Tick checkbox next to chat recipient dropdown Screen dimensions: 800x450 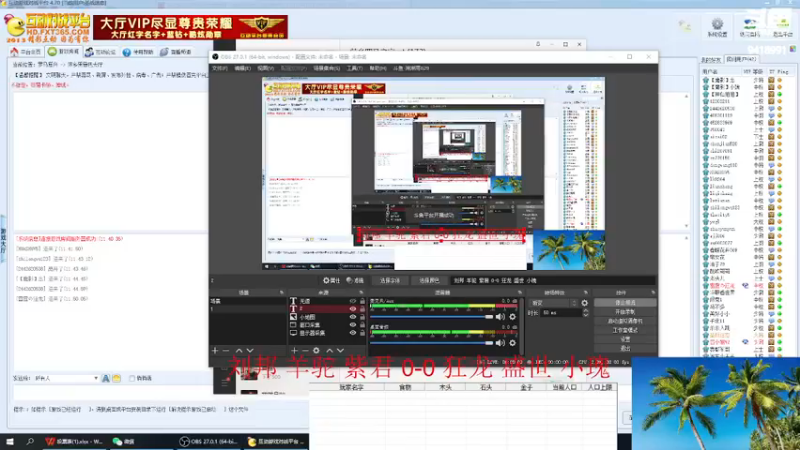[x=132, y=379]
